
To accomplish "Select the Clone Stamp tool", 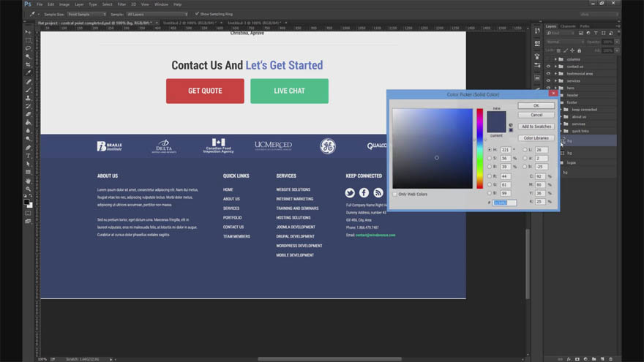I will 28,98.
